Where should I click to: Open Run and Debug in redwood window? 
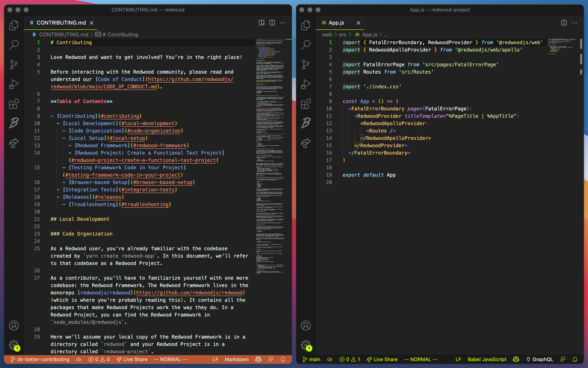pyautogui.click(x=14, y=84)
